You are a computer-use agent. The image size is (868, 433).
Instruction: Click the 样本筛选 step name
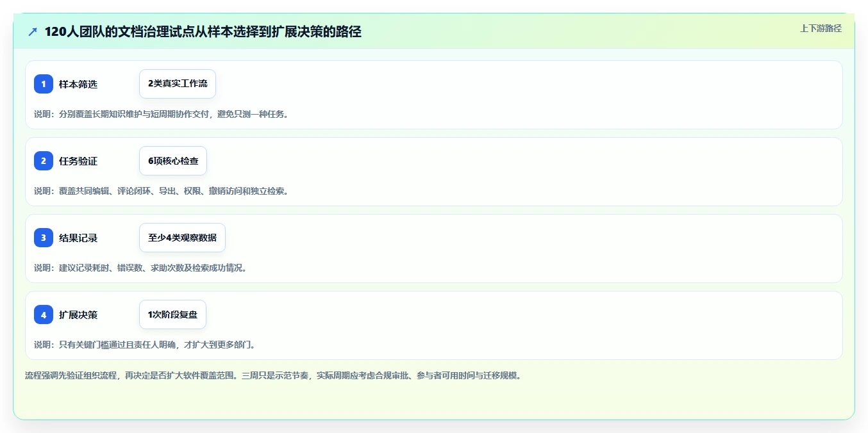78,84
